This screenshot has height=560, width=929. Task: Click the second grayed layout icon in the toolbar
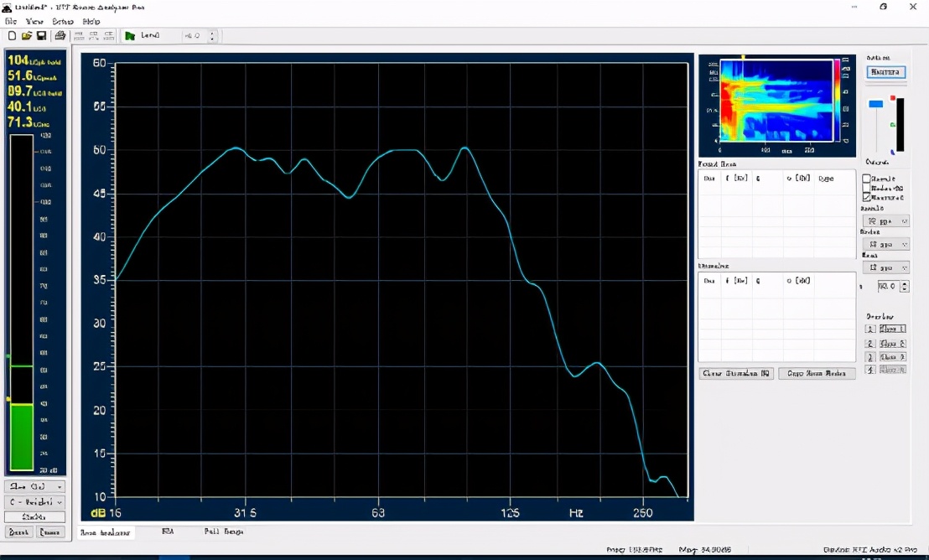[x=94, y=35]
